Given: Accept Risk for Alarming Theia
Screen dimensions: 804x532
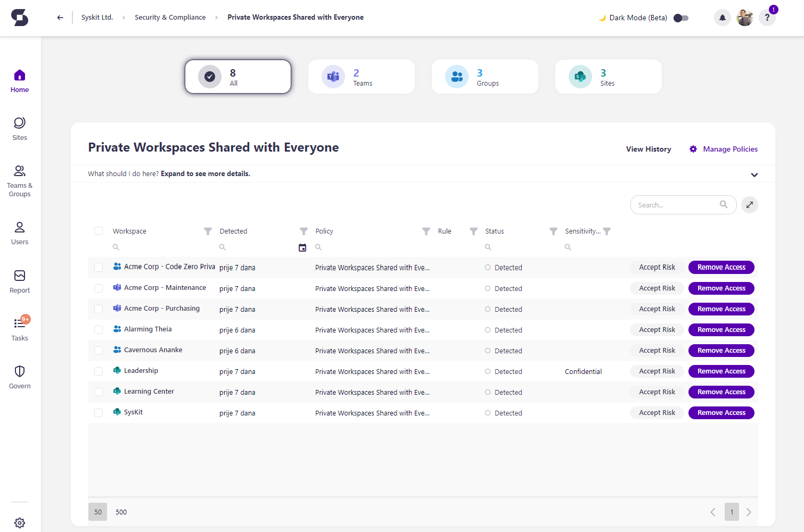Looking at the screenshot, I should click(x=657, y=330).
